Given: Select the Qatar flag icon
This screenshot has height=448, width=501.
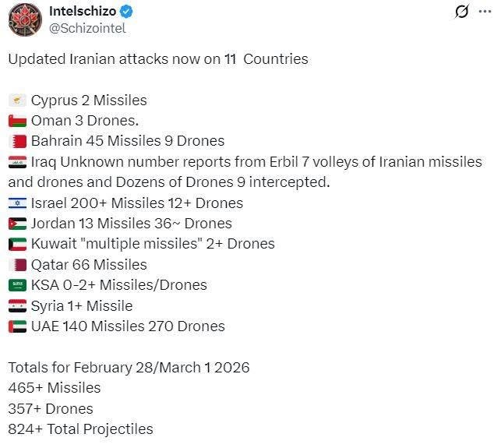Looking at the screenshot, I should pos(17,265).
